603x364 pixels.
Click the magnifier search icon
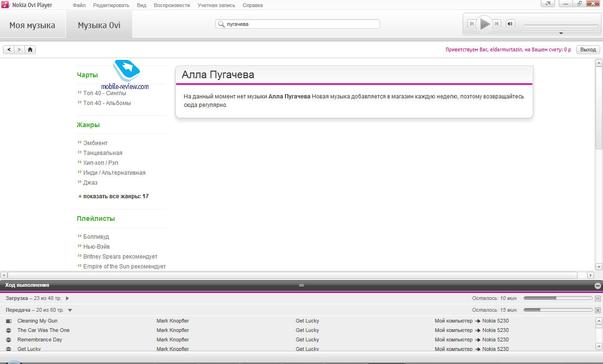coord(221,24)
